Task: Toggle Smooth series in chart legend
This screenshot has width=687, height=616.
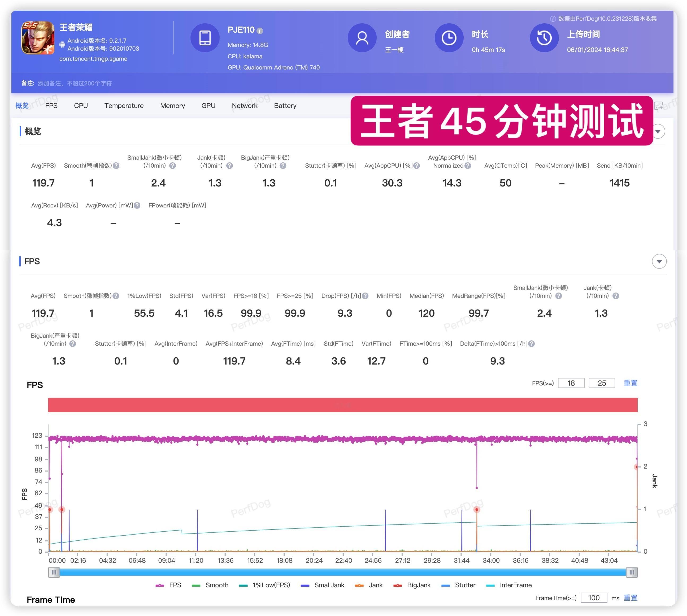Action: 210,585
